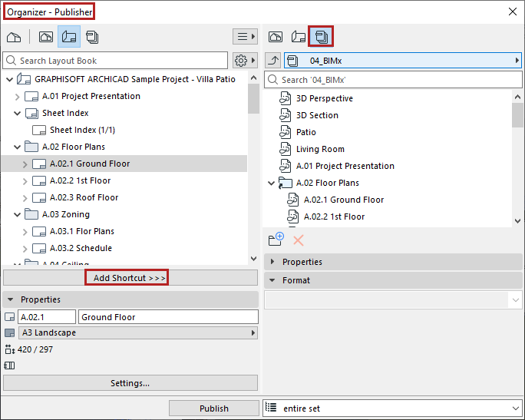Viewport: 525px width, 420px height.
Task: Select A.03.1 Flor Plans layout
Action: tap(81, 231)
